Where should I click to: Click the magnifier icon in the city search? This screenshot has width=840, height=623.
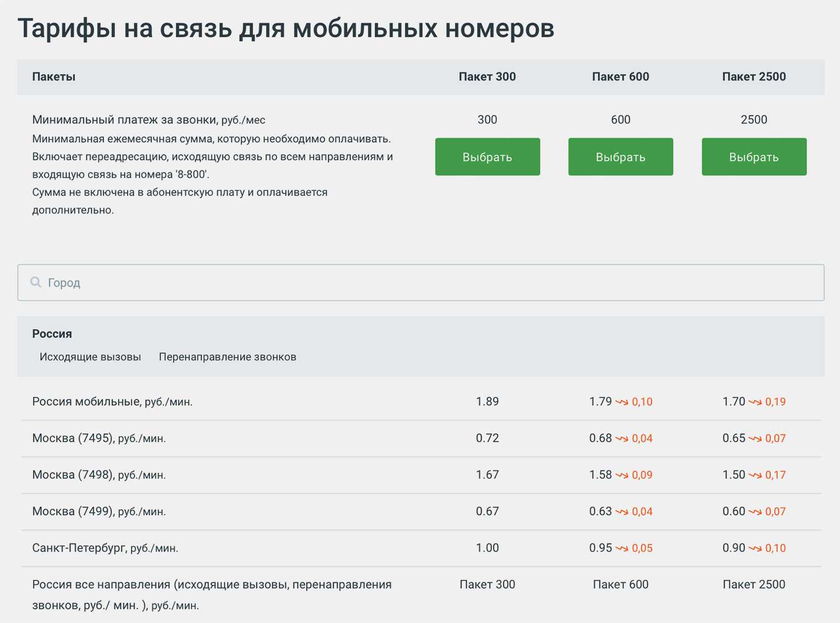coord(36,282)
